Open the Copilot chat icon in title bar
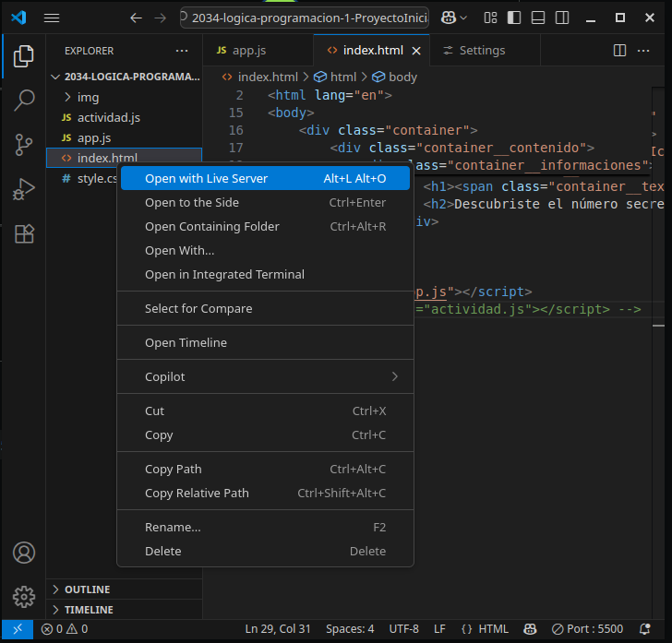Viewport: 672px width, 643px height. pyautogui.click(x=449, y=18)
